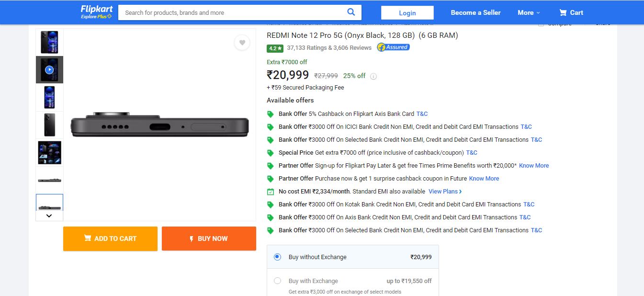Open T&C for Flipkart Axis Bank Card offer

pyautogui.click(x=422, y=114)
